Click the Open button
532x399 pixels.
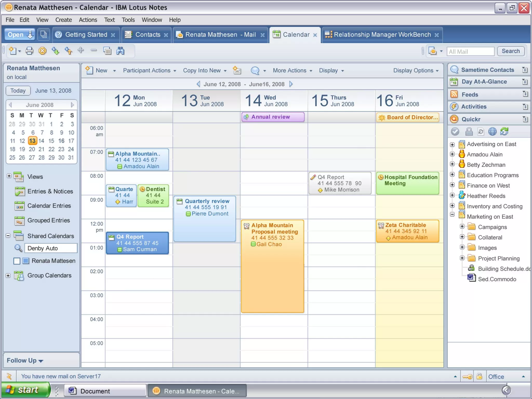click(x=19, y=34)
